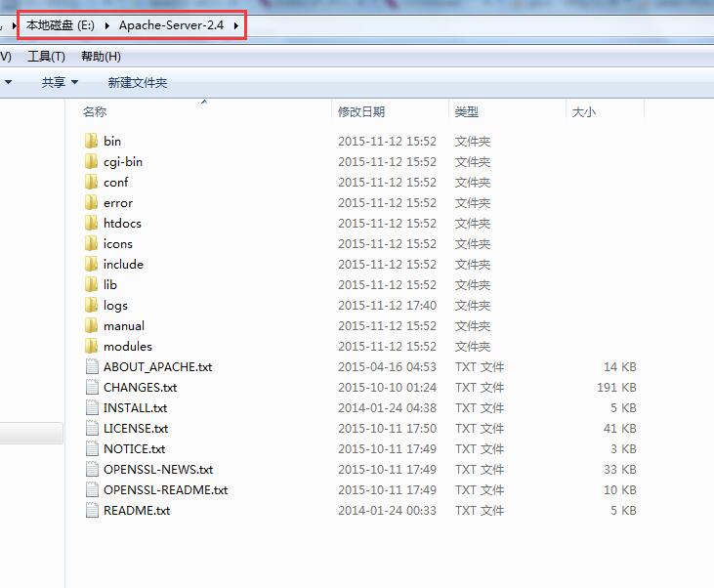Select the file name README.txt
Viewport: 714px width, 588px height.
pyautogui.click(x=137, y=510)
